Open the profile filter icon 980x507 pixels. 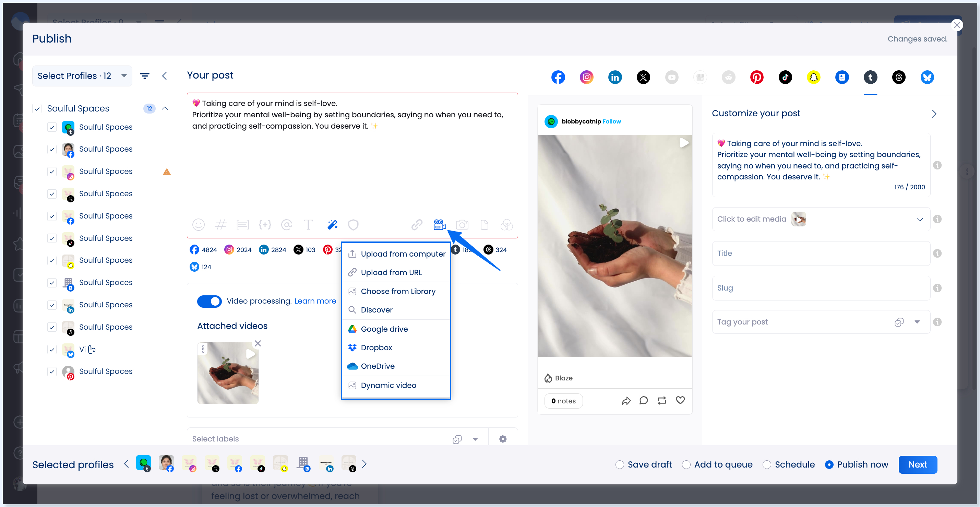145,76
